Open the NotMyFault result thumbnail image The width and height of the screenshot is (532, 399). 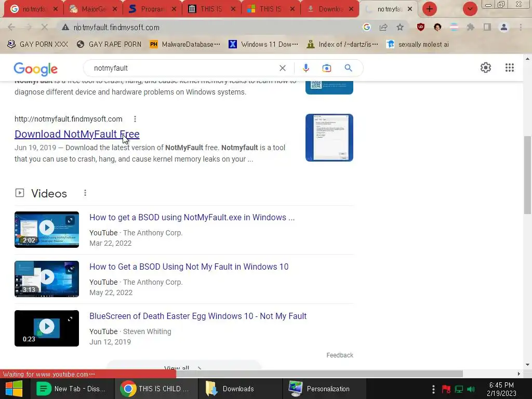pyautogui.click(x=329, y=137)
